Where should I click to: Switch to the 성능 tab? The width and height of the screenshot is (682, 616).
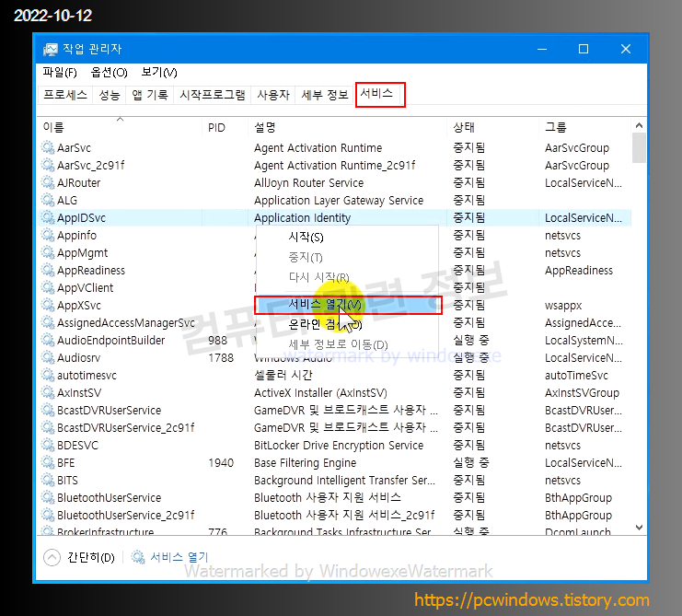(110, 95)
